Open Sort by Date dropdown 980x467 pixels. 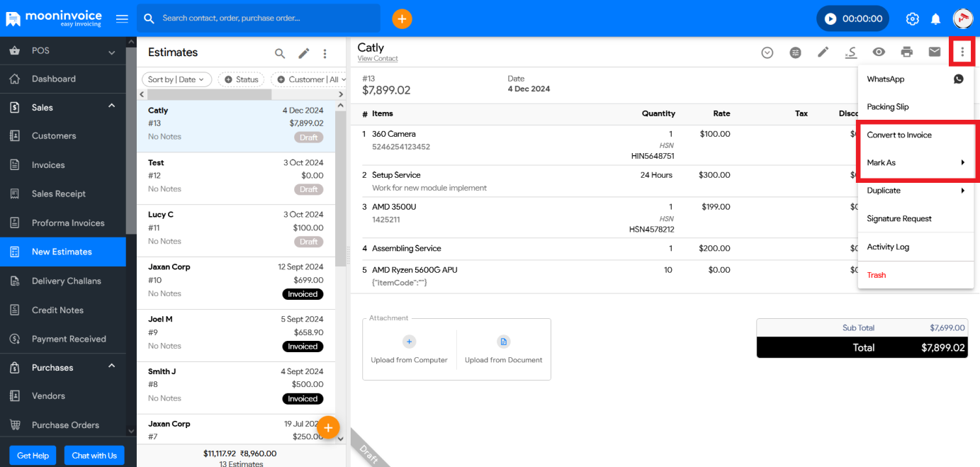tap(176, 79)
